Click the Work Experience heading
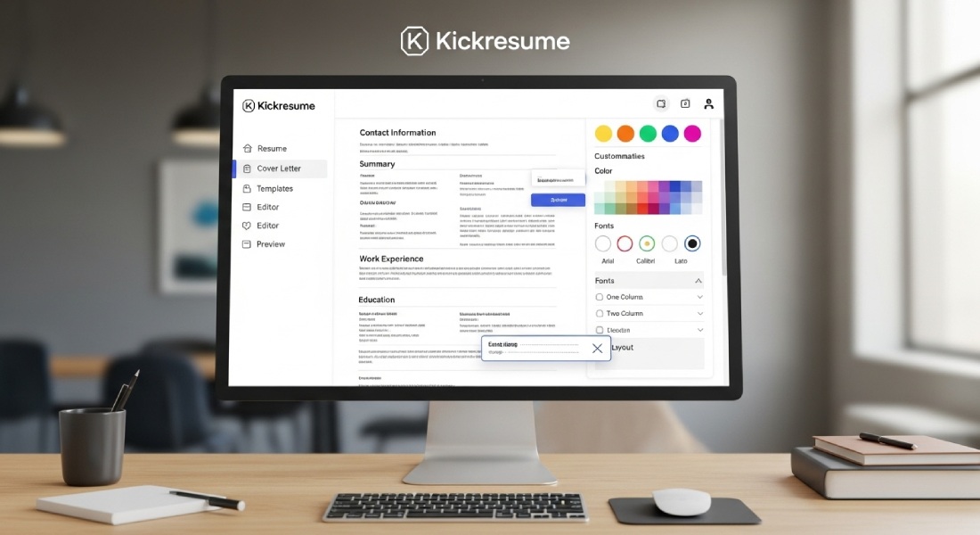The image size is (980, 535). pyautogui.click(x=391, y=259)
